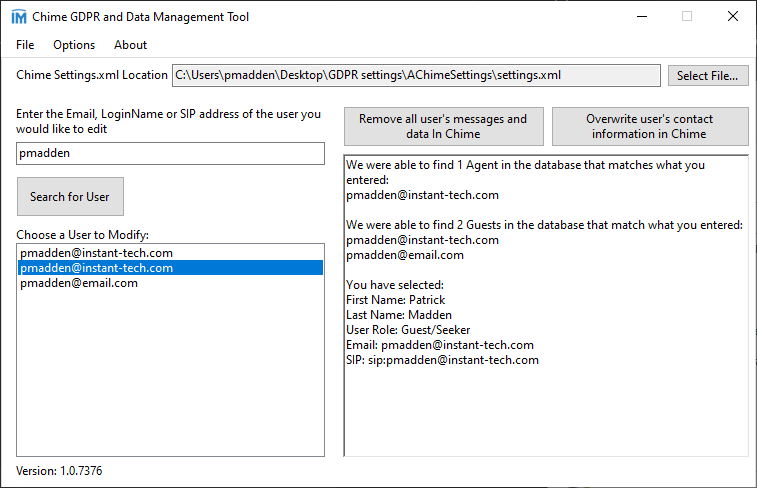The height and width of the screenshot is (488, 757).
Task: Minimize the Chime GDPR tool window
Action: 641,17
